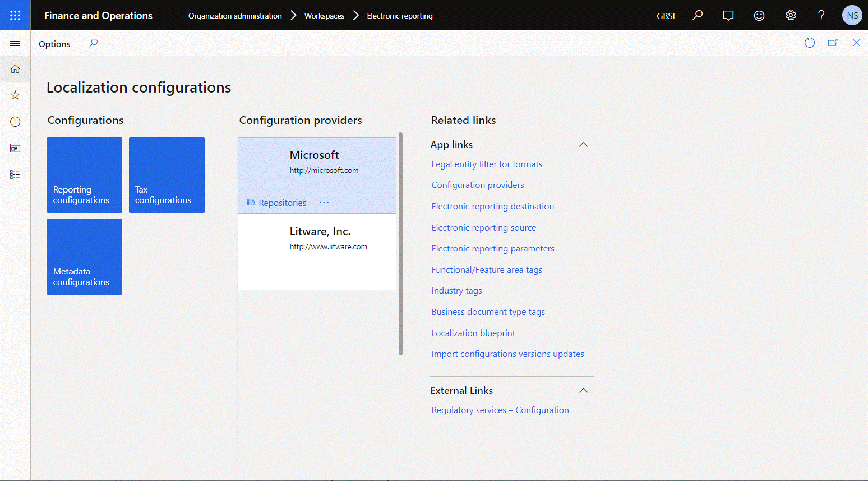Open the Configuration providers link
Screen dimensions: 868x481
(x=478, y=185)
